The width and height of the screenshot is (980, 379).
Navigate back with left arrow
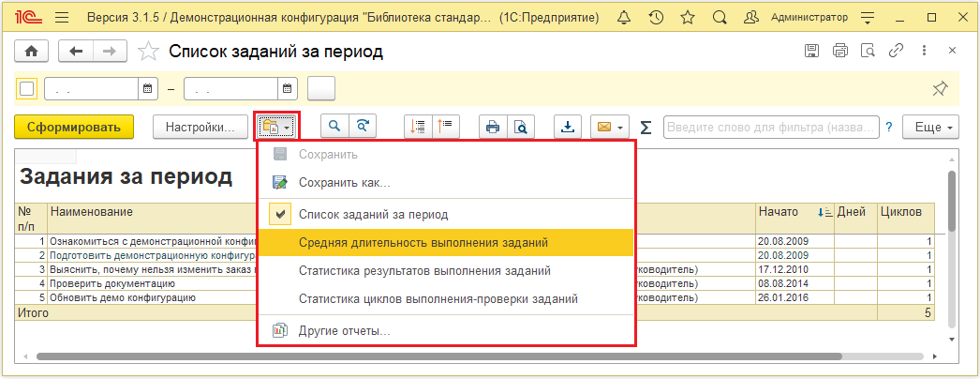click(x=76, y=52)
